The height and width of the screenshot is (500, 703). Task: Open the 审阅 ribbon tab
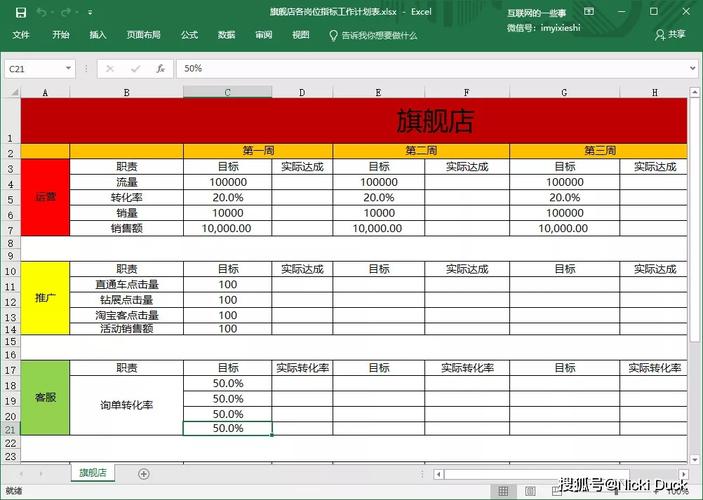click(x=264, y=35)
